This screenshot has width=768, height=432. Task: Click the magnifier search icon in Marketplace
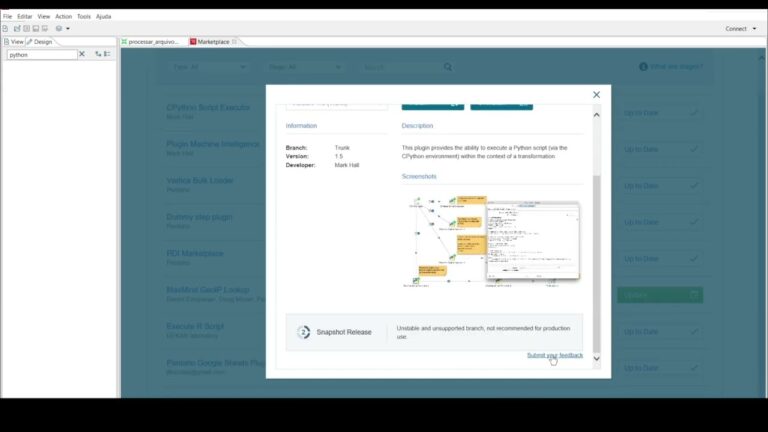448,67
